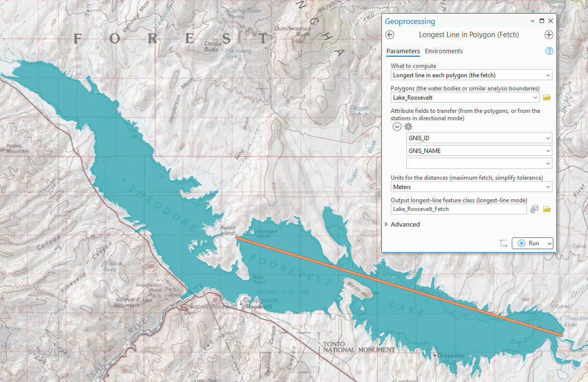Close the Geoprocessing pane
The width and height of the screenshot is (588, 382).
(x=550, y=21)
